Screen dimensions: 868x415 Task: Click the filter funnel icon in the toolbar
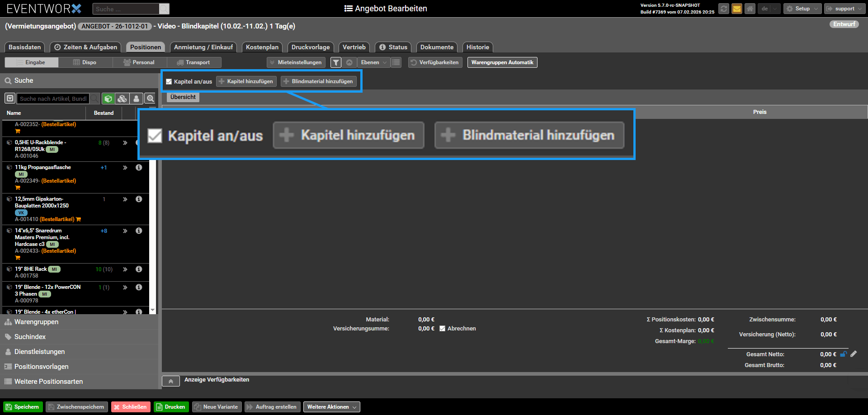pos(335,62)
